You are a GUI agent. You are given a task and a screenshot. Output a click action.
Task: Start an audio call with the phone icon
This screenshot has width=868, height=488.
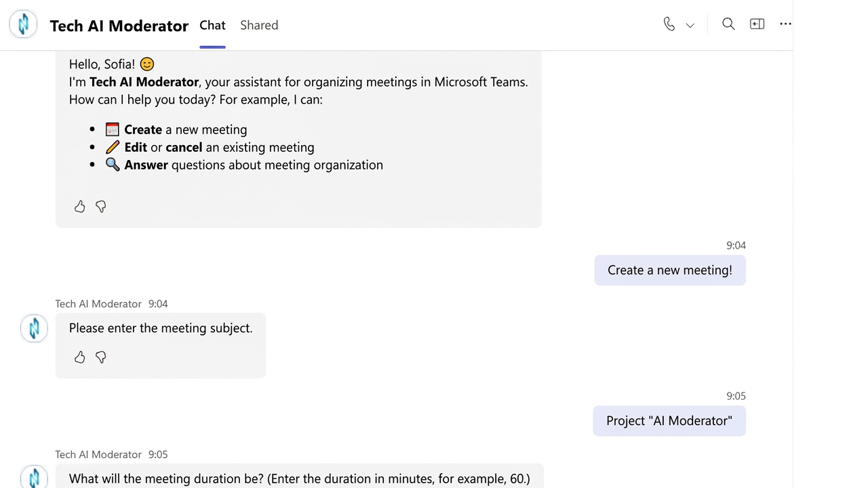[x=669, y=24]
